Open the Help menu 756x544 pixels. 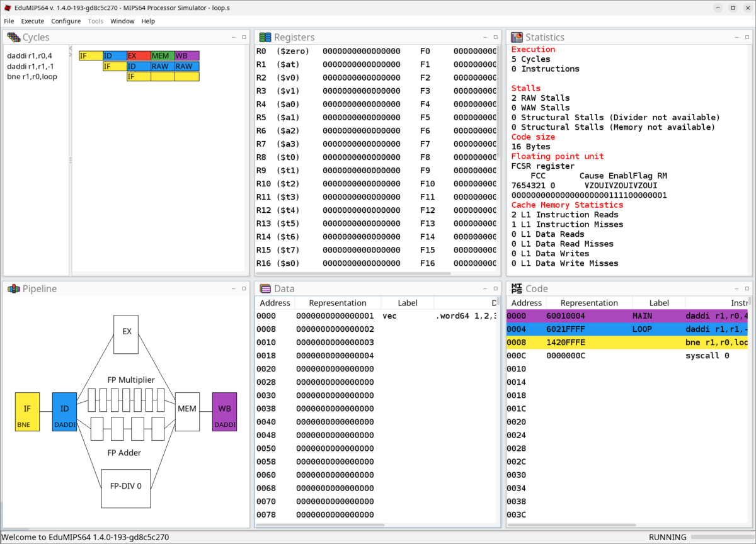click(x=148, y=21)
